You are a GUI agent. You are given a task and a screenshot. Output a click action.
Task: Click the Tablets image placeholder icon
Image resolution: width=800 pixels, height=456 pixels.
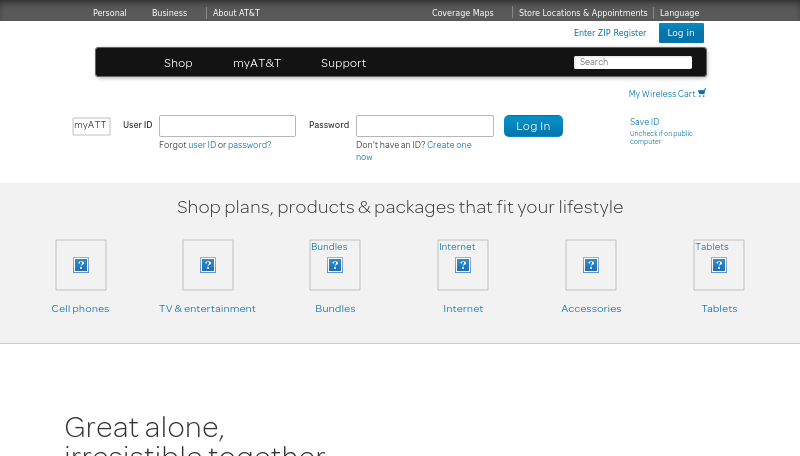719,265
